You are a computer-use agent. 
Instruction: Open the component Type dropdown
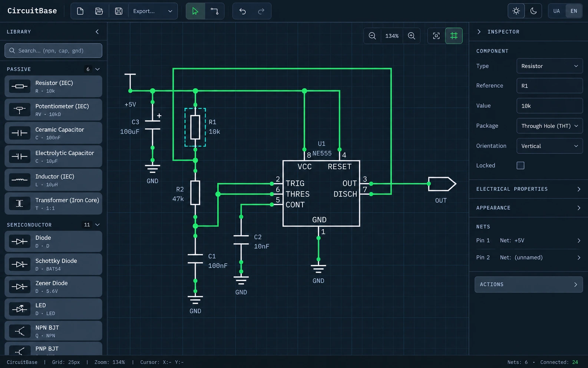tap(549, 66)
